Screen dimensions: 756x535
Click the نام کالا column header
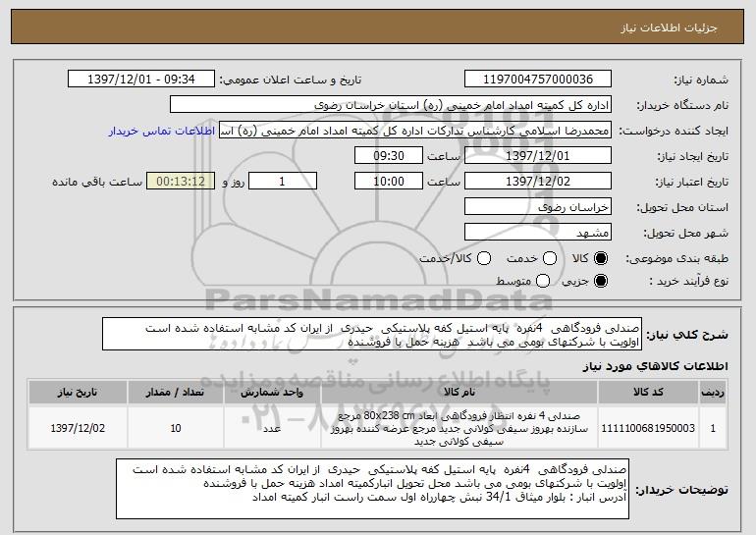[459, 393]
